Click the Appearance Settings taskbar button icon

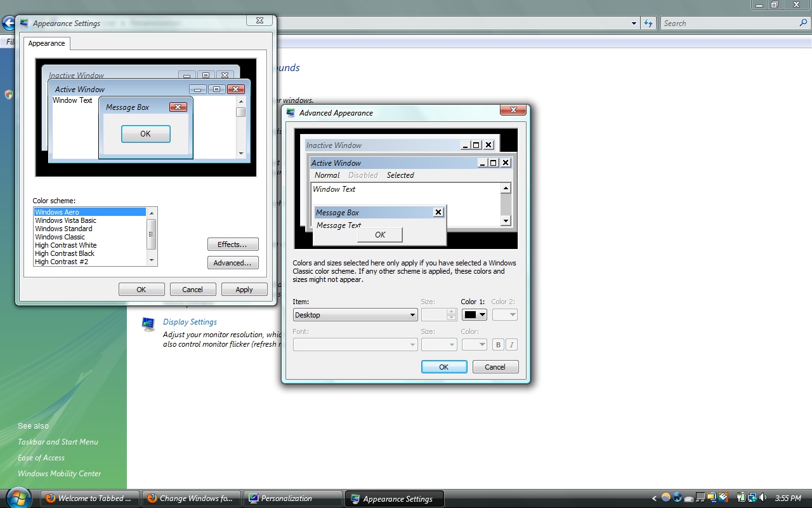click(355, 498)
